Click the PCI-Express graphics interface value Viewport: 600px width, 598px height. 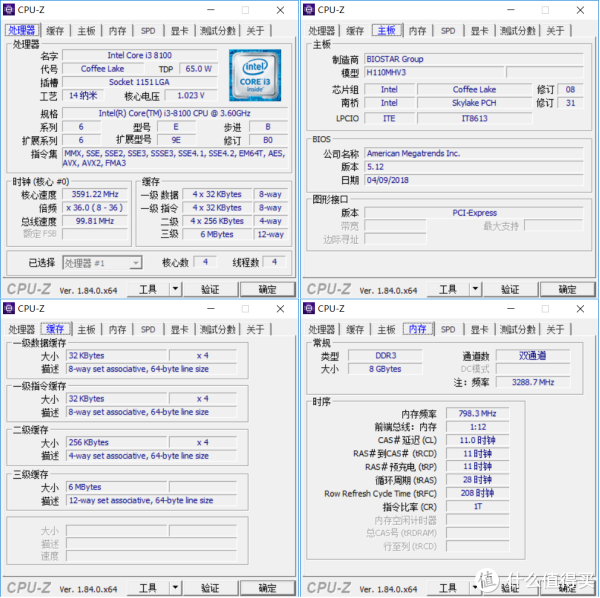pyautogui.click(x=474, y=213)
